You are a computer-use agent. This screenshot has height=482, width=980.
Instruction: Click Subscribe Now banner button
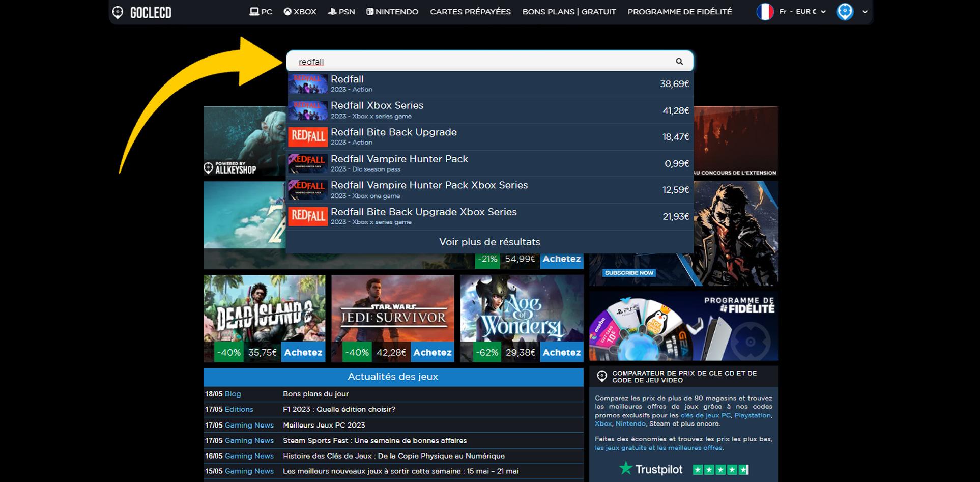pyautogui.click(x=629, y=273)
